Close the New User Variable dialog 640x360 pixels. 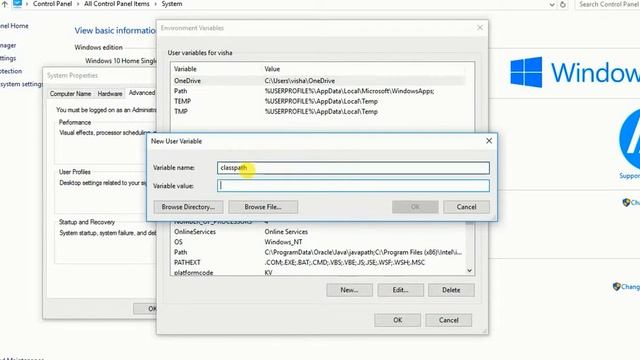click(x=489, y=141)
